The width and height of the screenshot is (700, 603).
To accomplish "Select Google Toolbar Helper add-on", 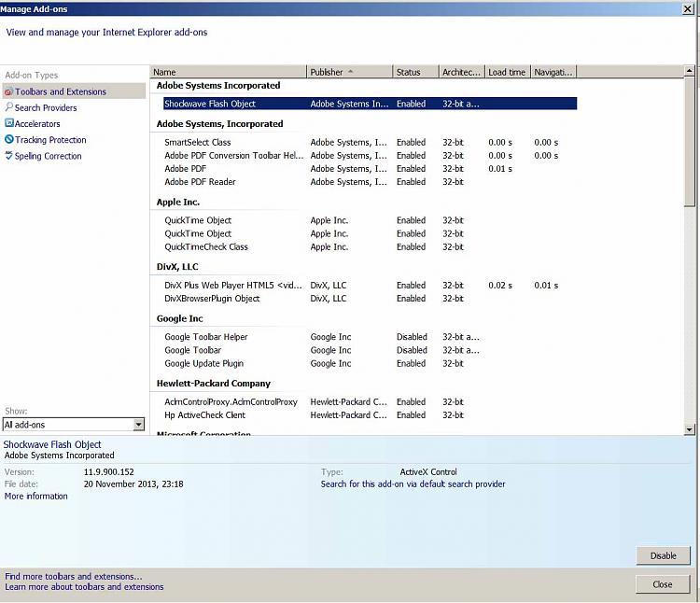I will [371, 337].
